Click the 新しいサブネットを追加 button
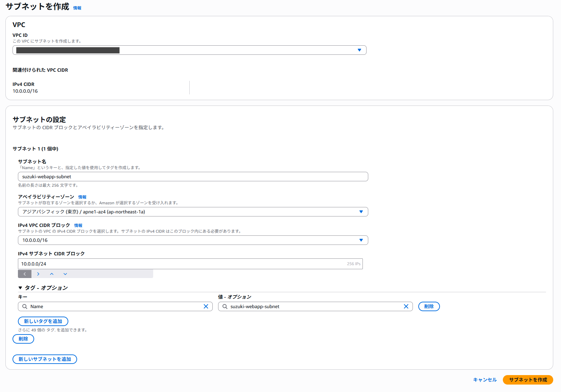Screen dimensions: 561x392 coord(45,359)
